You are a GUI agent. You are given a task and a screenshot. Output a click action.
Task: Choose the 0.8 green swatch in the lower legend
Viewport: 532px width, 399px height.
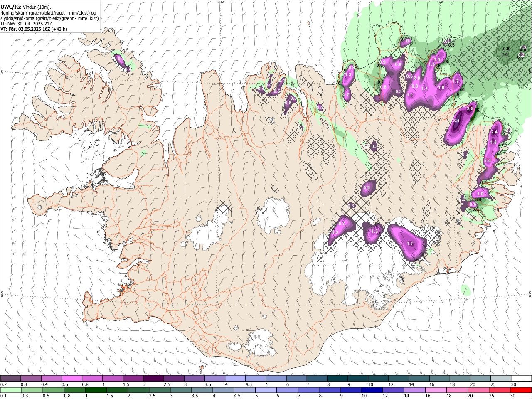74,390
